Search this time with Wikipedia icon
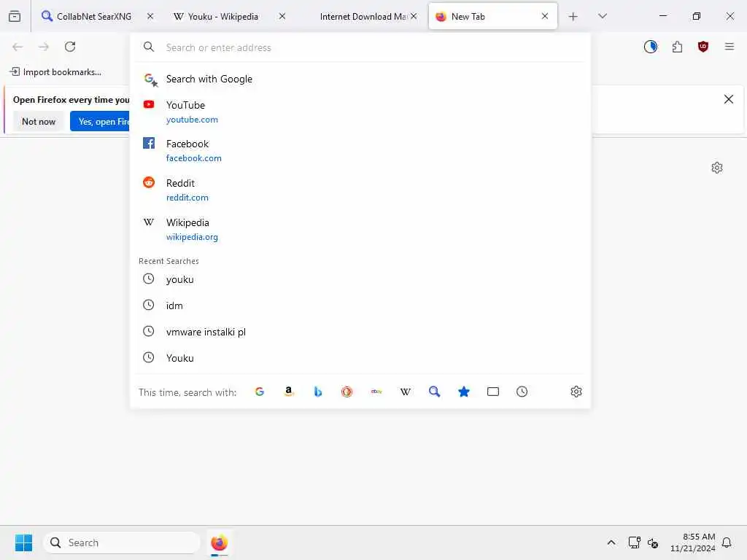Image resolution: width=747 pixels, height=560 pixels. click(x=406, y=392)
